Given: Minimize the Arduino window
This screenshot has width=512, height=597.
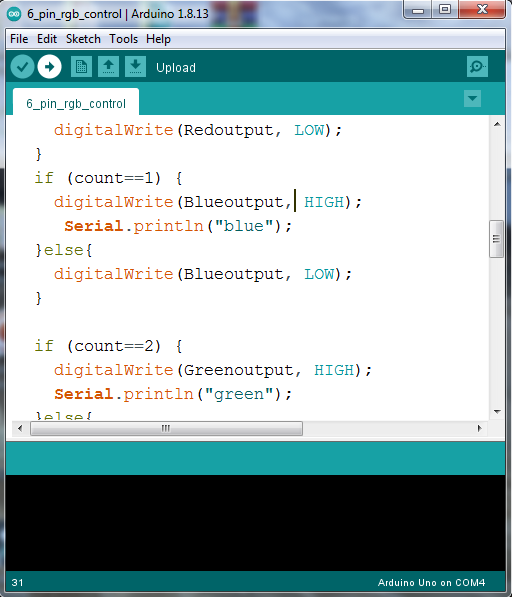Looking at the screenshot, I should pyautogui.click(x=418, y=10).
